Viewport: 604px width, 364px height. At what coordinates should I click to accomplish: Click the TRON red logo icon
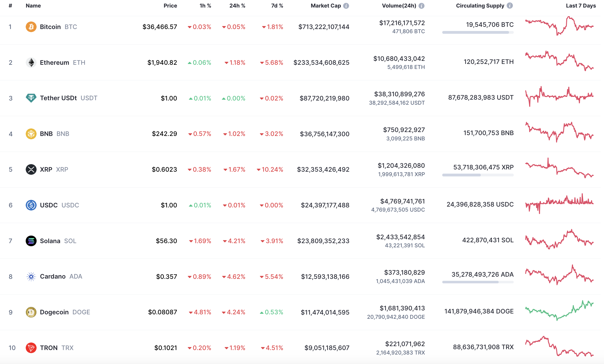point(31,348)
